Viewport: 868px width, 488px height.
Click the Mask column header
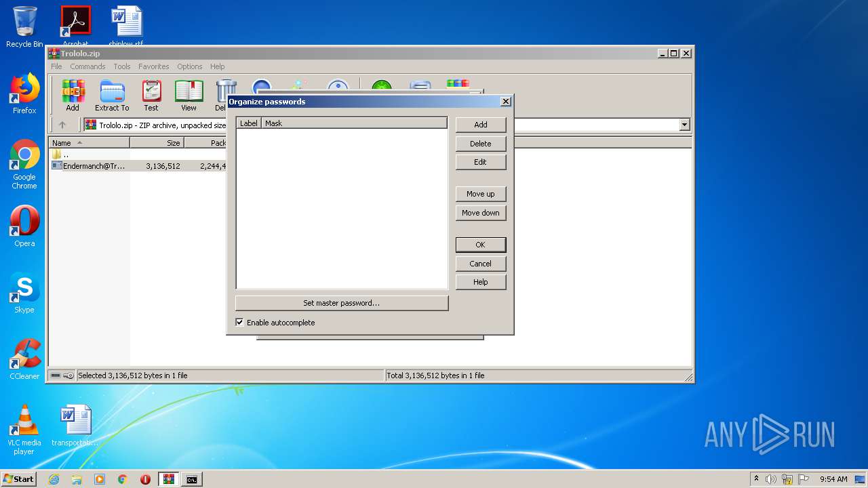pyautogui.click(x=354, y=123)
